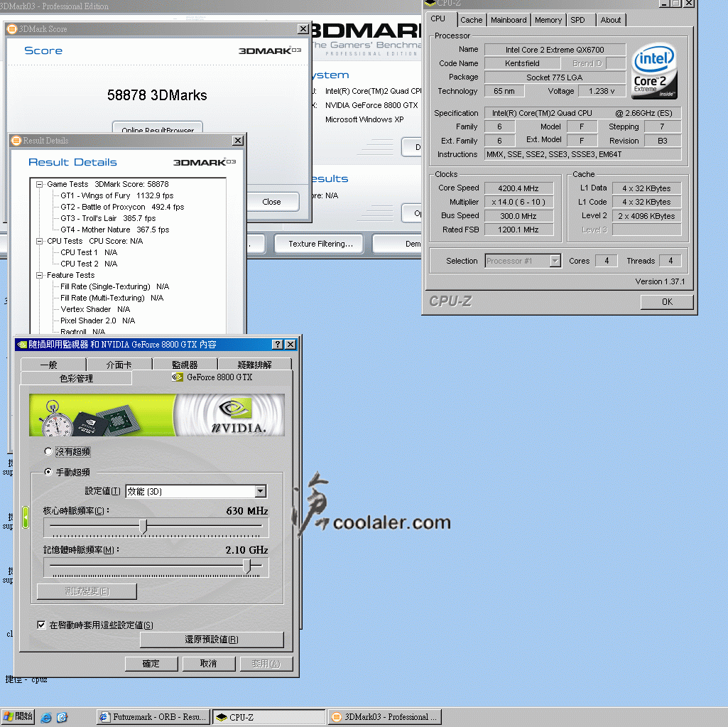Click the NVIDIA stopwatch banner image
Viewport: 728px width, 727px height.
click(157, 415)
